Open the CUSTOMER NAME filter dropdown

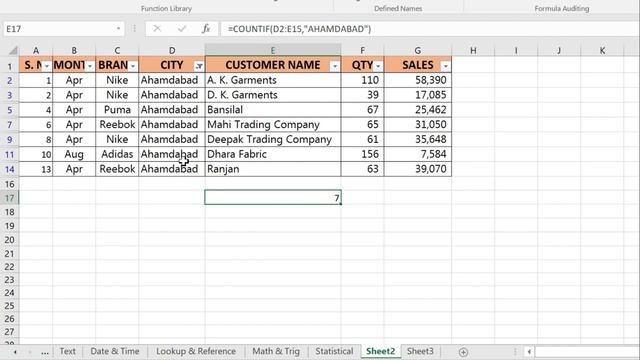point(335,66)
